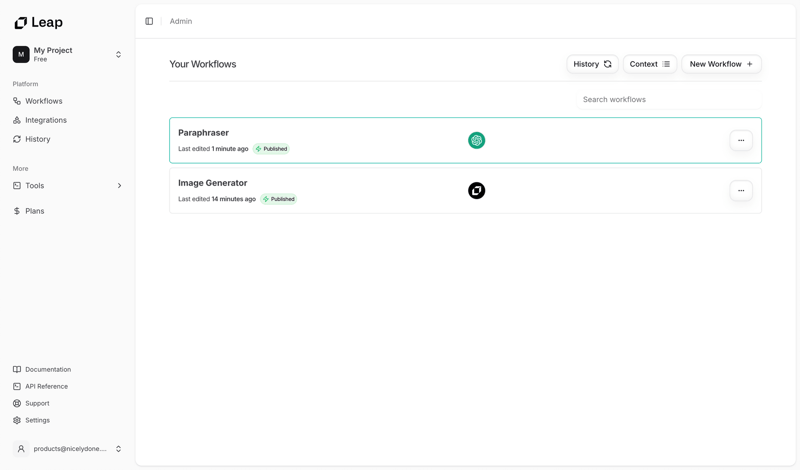This screenshot has width=800, height=470.
Task: Open the My Project switcher
Action: 68,55
